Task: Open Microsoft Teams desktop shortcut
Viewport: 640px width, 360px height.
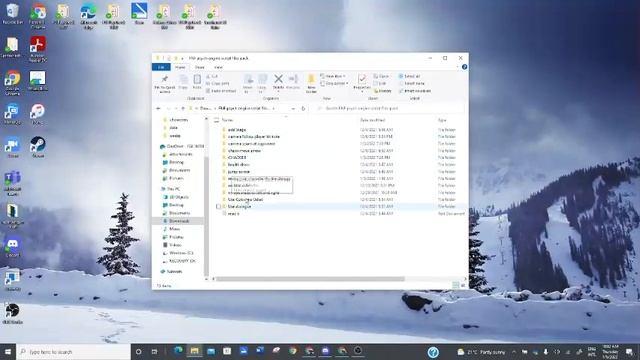Action: pyautogui.click(x=12, y=183)
